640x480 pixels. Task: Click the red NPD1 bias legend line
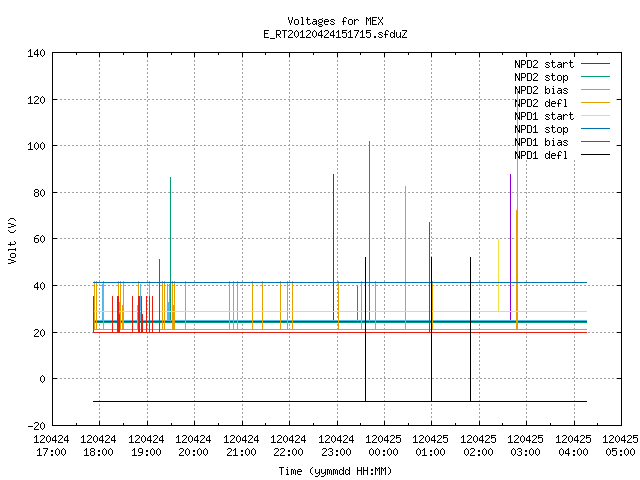595,142
